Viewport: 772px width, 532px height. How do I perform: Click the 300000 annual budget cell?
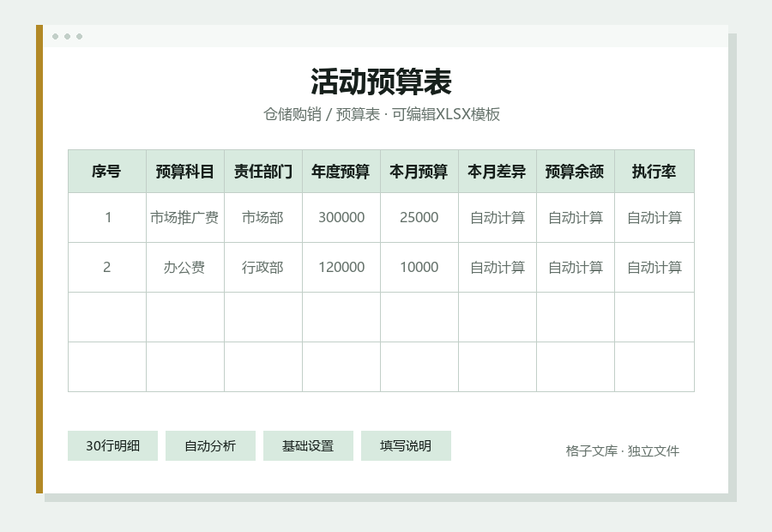[341, 217]
